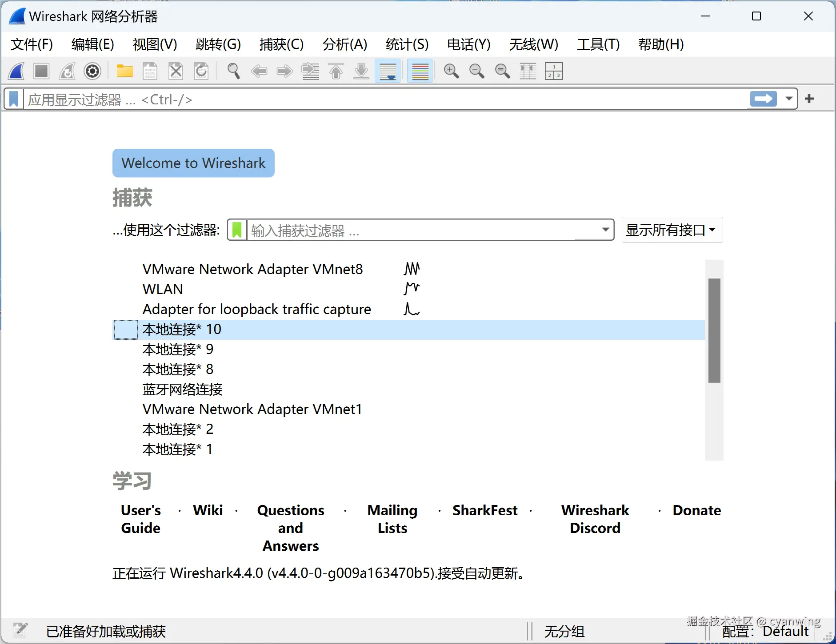Image resolution: width=836 pixels, height=644 pixels.
Task: Toggle auto-scroll during live capture
Action: (x=388, y=71)
